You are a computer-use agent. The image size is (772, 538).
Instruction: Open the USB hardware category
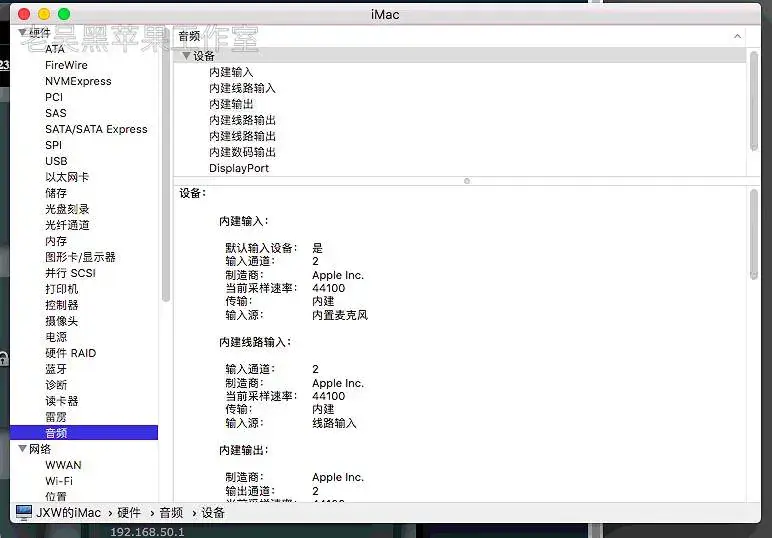(56, 161)
